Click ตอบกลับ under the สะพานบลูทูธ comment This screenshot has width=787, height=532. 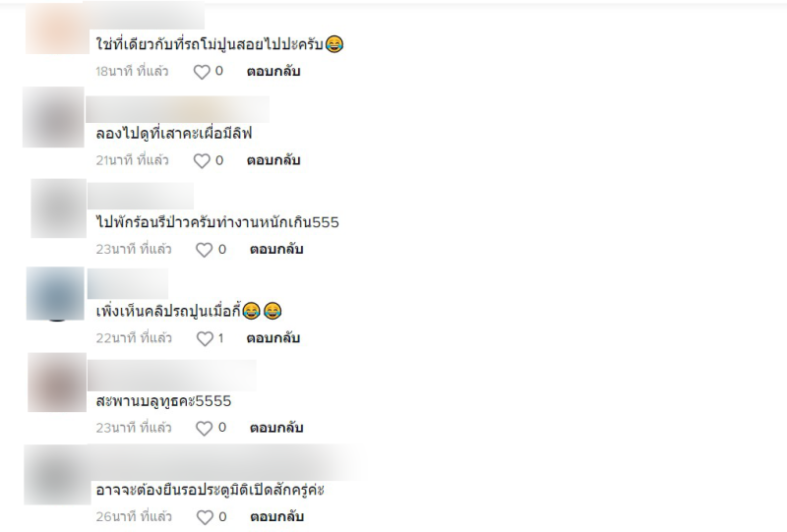(x=276, y=428)
